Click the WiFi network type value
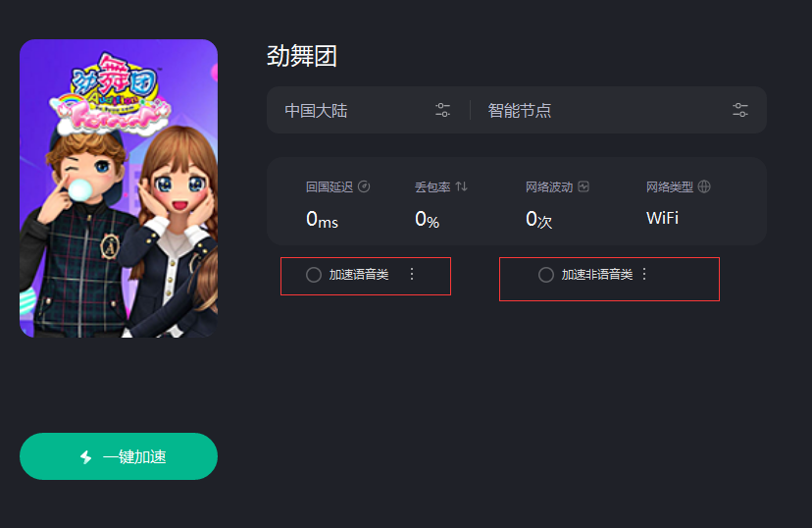812x528 pixels. click(662, 218)
